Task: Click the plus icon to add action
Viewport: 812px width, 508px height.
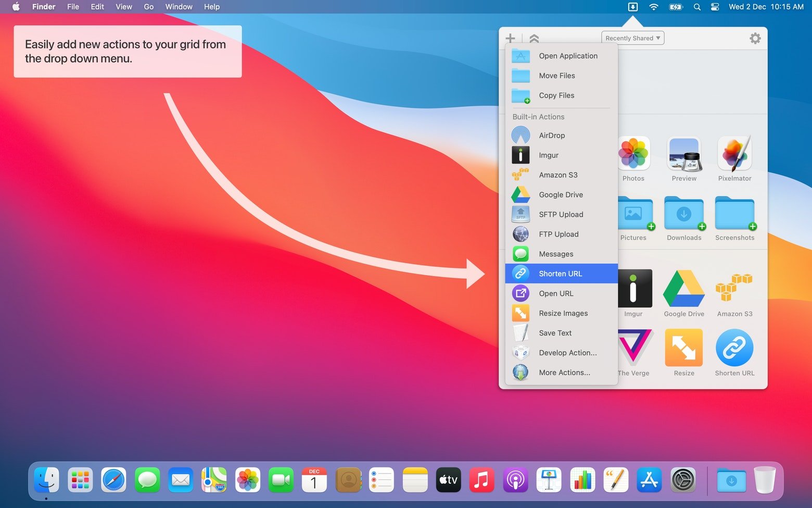Action: coord(510,39)
